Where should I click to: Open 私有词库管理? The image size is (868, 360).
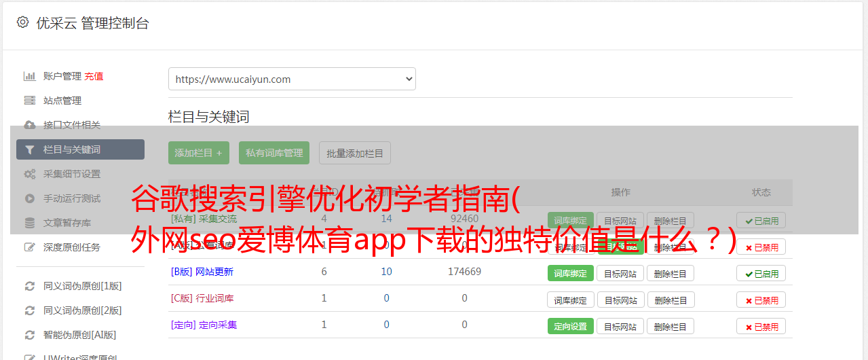pos(274,153)
